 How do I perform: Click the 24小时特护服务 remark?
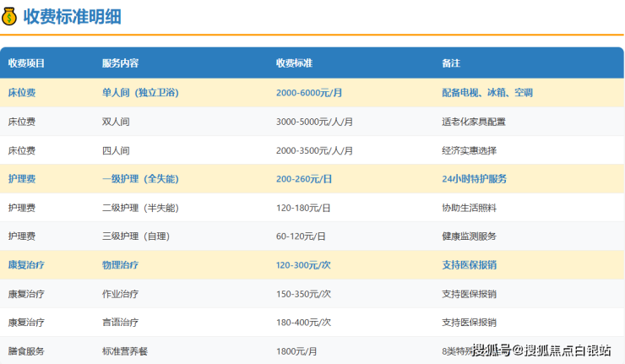pyautogui.click(x=474, y=179)
